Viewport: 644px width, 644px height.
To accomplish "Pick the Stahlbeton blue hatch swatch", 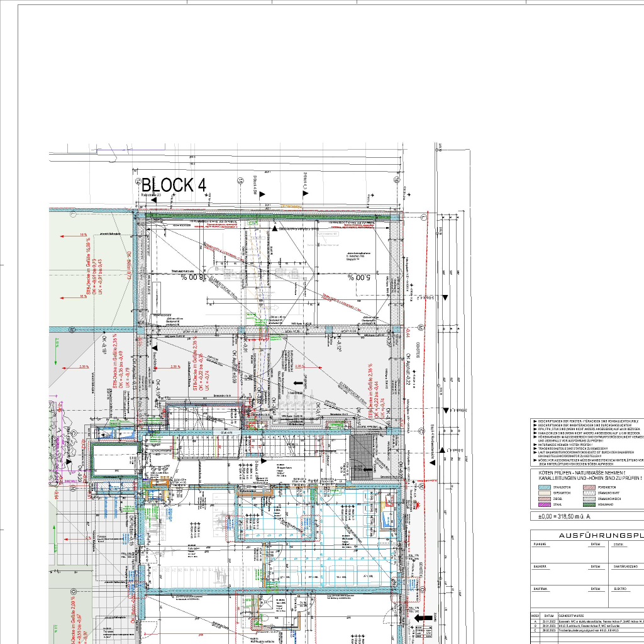I will coord(545,487).
